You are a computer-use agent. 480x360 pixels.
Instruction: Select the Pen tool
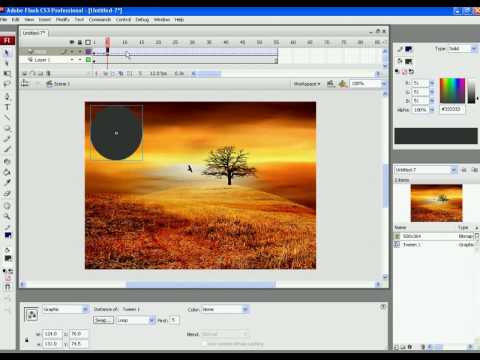click(x=7, y=97)
